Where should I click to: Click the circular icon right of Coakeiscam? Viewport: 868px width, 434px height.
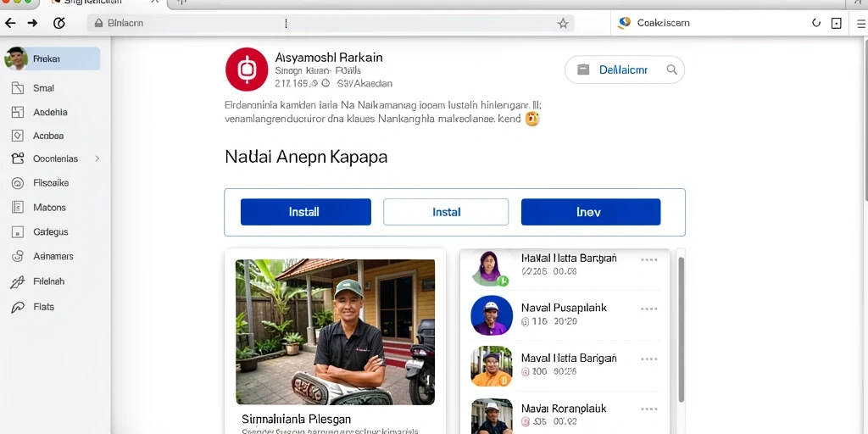coord(816,23)
